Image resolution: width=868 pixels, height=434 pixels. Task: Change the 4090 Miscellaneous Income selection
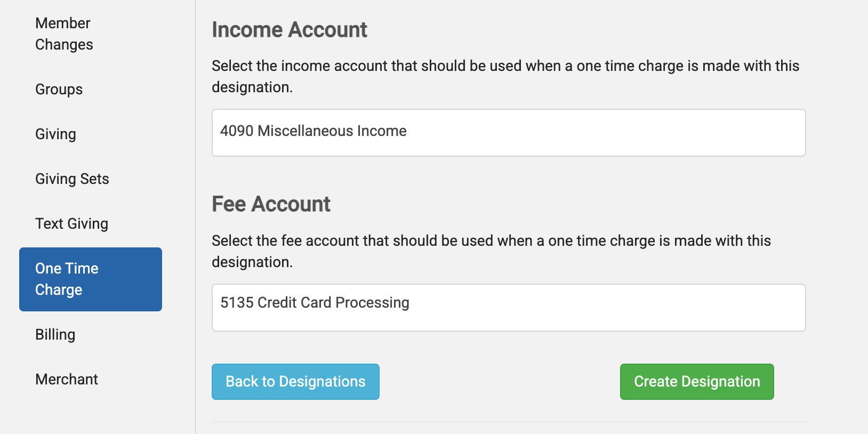(508, 133)
